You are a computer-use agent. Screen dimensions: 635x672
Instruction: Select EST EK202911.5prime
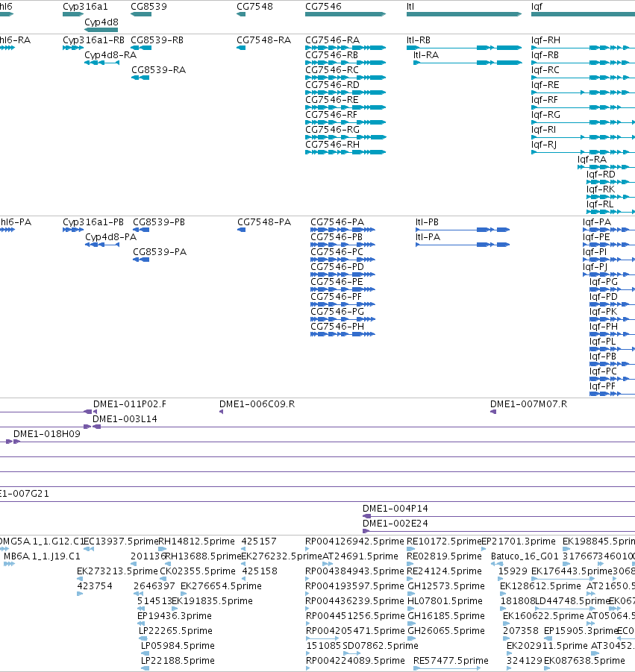pos(547,646)
